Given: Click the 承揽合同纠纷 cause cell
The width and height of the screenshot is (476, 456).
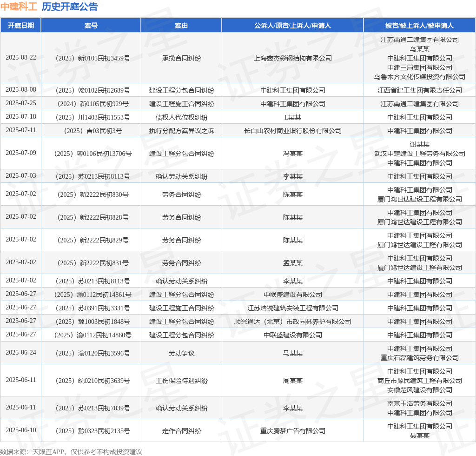Looking at the screenshot, I should coord(182,58).
